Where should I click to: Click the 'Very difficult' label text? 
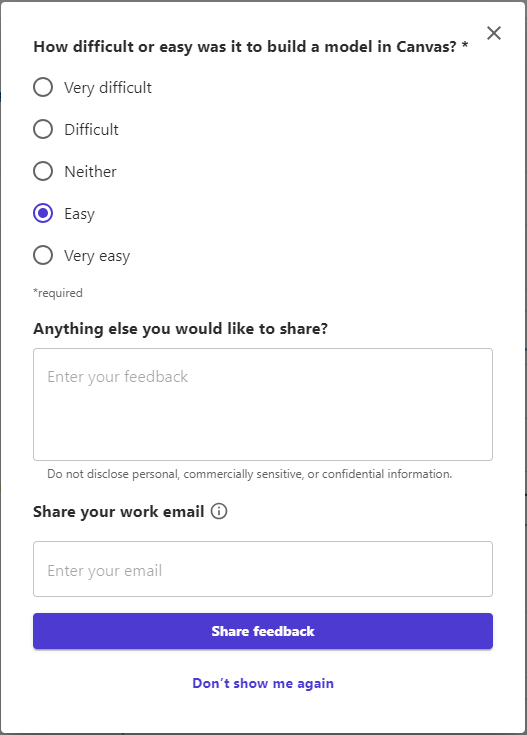[108, 88]
